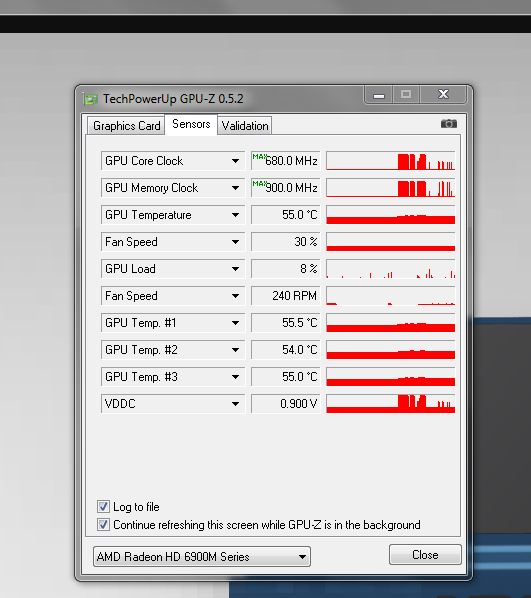Click the Fan Speed percent history graph
Screen dimensions: 531x598
click(391, 242)
